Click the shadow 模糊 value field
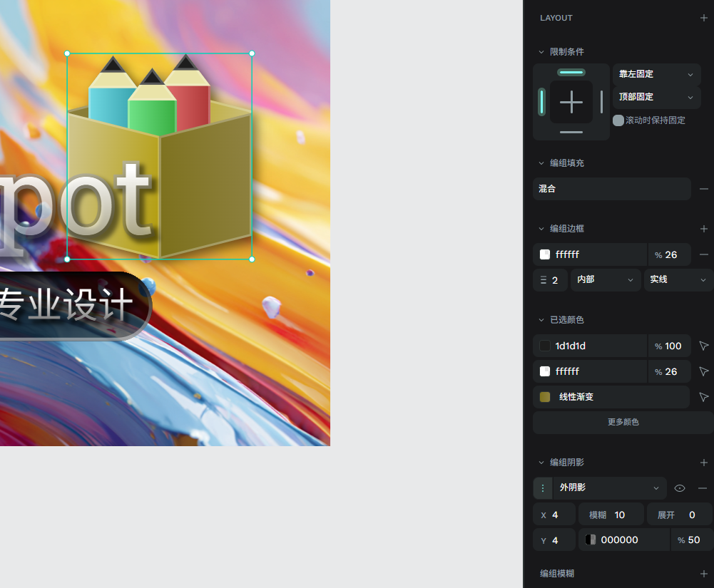Image resolution: width=714 pixels, height=588 pixels. pyautogui.click(x=611, y=515)
